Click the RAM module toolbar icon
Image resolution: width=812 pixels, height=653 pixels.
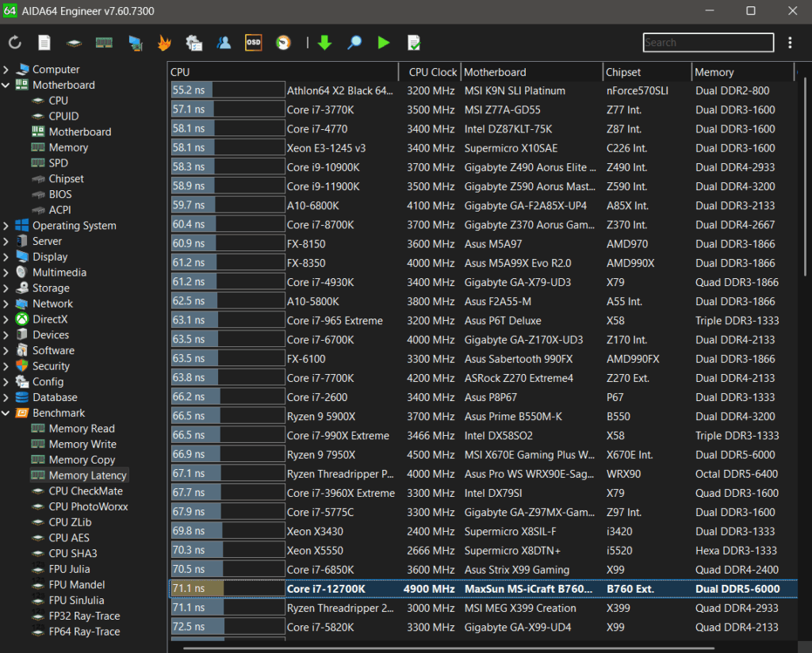click(104, 43)
